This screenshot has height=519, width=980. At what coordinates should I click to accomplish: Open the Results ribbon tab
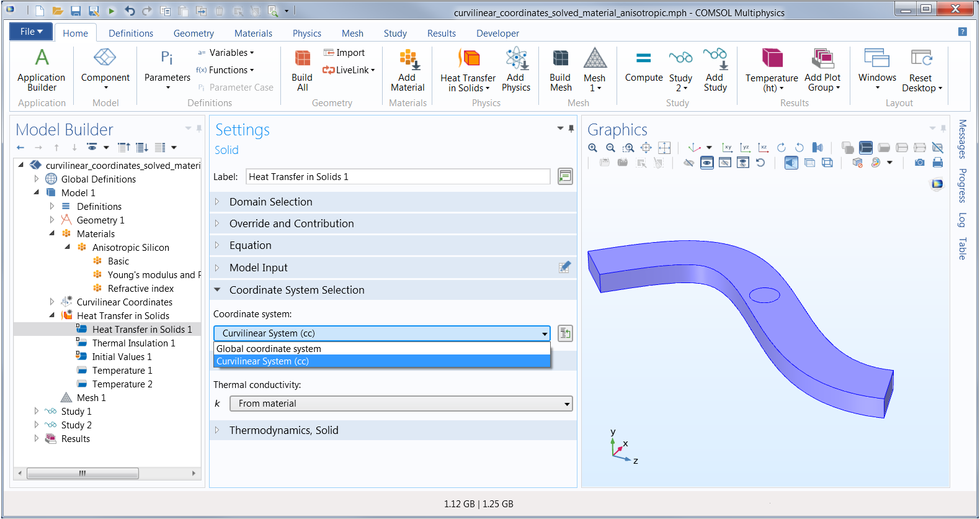[x=442, y=34]
